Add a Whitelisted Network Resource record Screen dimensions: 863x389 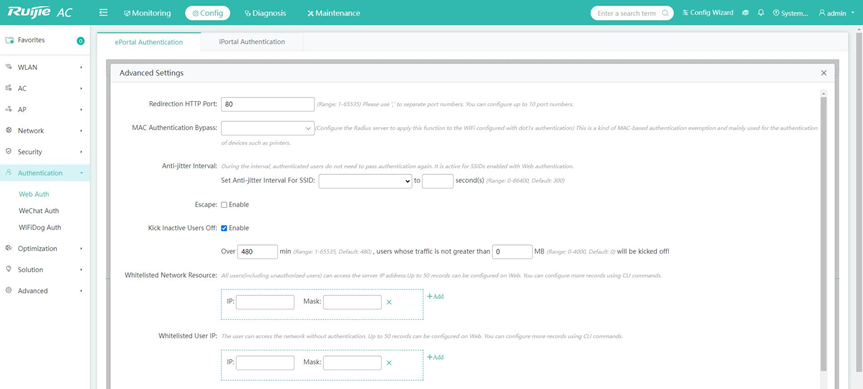coord(435,296)
